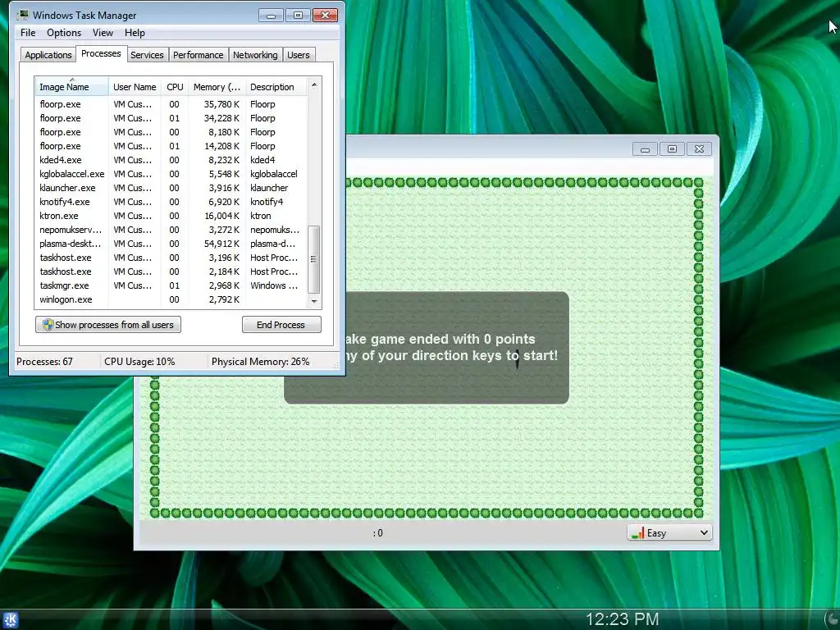Switch to the Applications tab
Viewport: 840px width, 630px height.
coord(48,55)
